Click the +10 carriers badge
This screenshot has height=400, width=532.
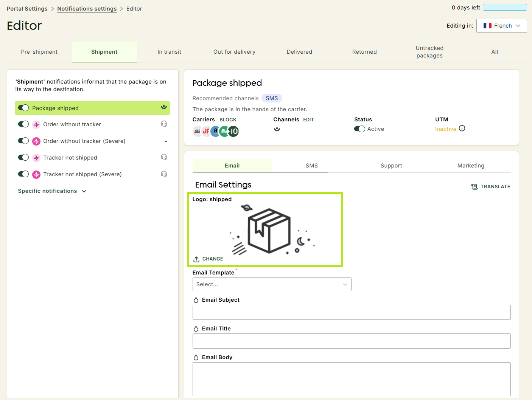[x=233, y=131]
